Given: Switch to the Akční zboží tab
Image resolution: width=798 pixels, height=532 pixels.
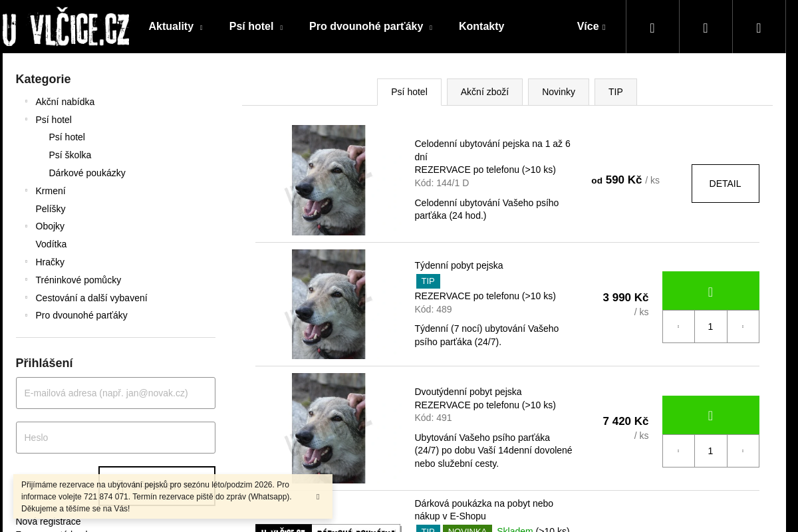Looking at the screenshot, I should (484, 92).
